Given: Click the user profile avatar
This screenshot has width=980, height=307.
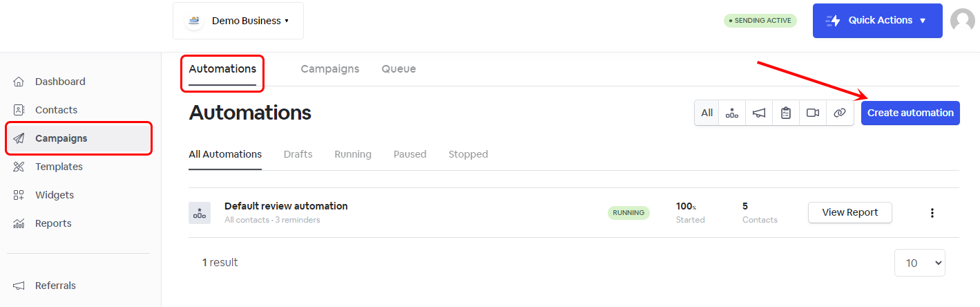Looking at the screenshot, I should point(962,21).
